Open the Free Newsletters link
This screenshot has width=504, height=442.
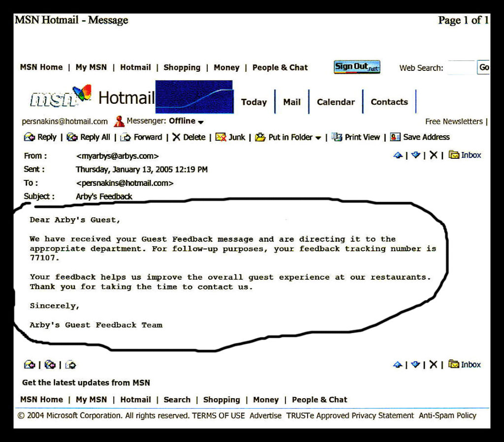click(454, 121)
